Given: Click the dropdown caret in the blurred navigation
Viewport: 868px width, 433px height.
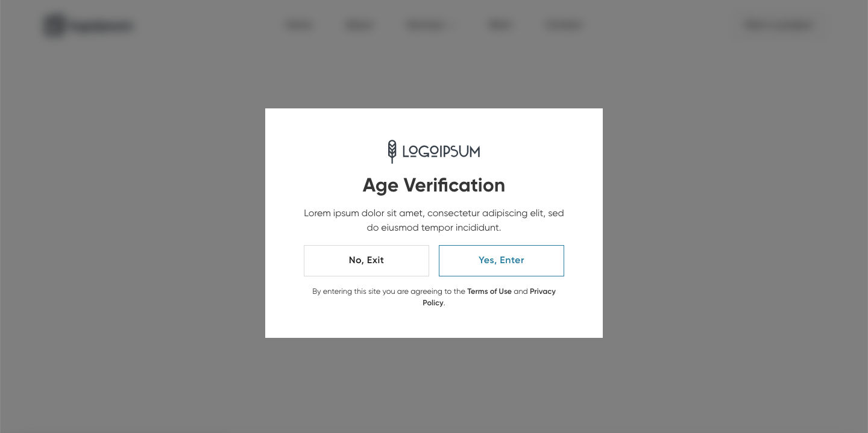Looking at the screenshot, I should pyautogui.click(x=453, y=25).
